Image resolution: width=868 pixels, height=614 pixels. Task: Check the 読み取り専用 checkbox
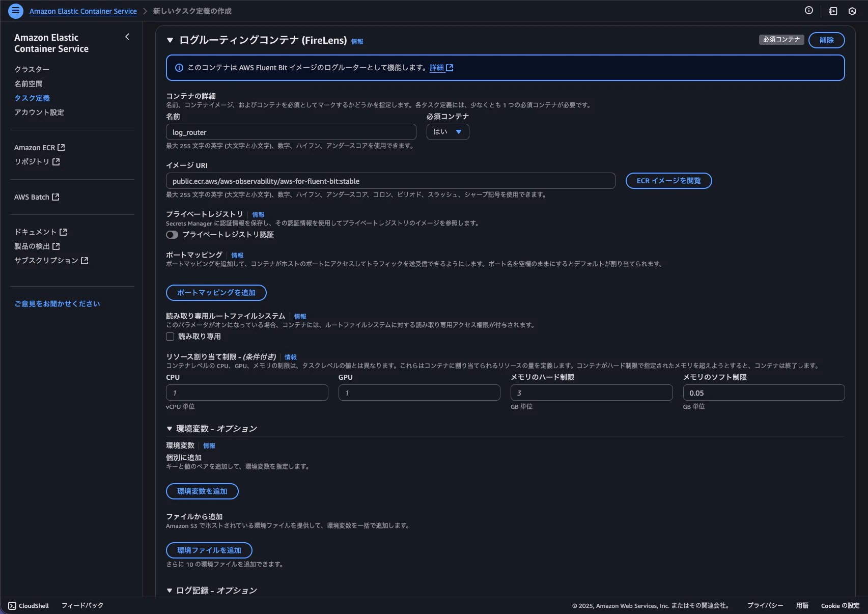click(x=170, y=337)
